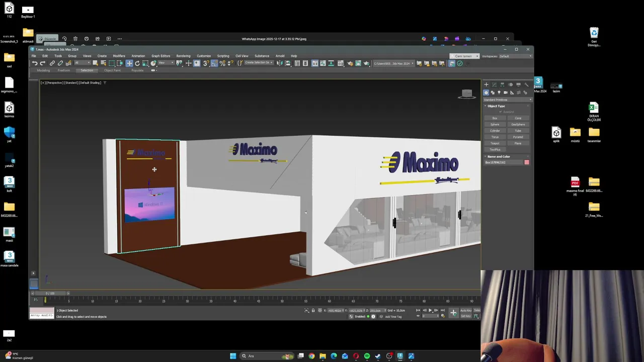Open the Rendered Frame Window icon

tap(358, 63)
